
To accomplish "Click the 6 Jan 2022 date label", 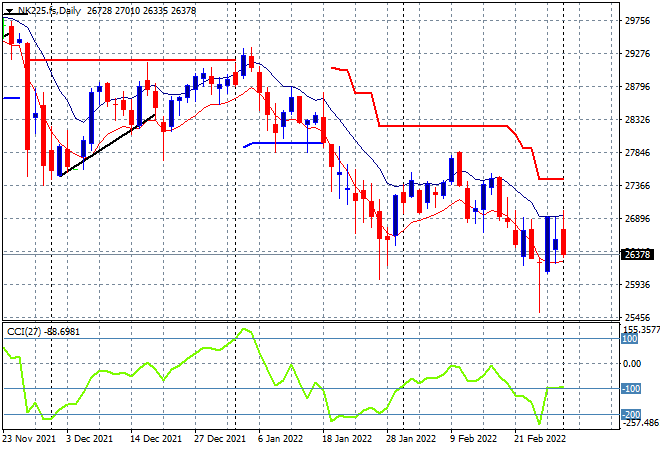I will point(280,439).
